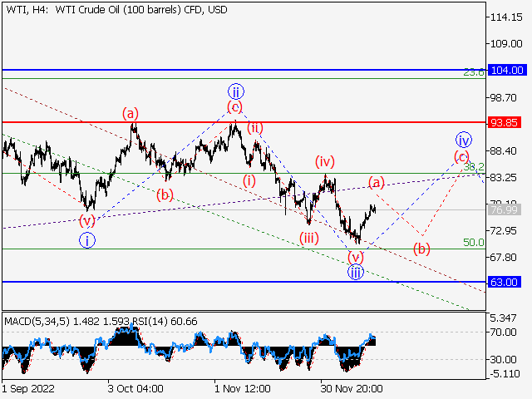Click the 1 Sep 2022 date label
This screenshot has width=532, height=399.
click(x=28, y=388)
